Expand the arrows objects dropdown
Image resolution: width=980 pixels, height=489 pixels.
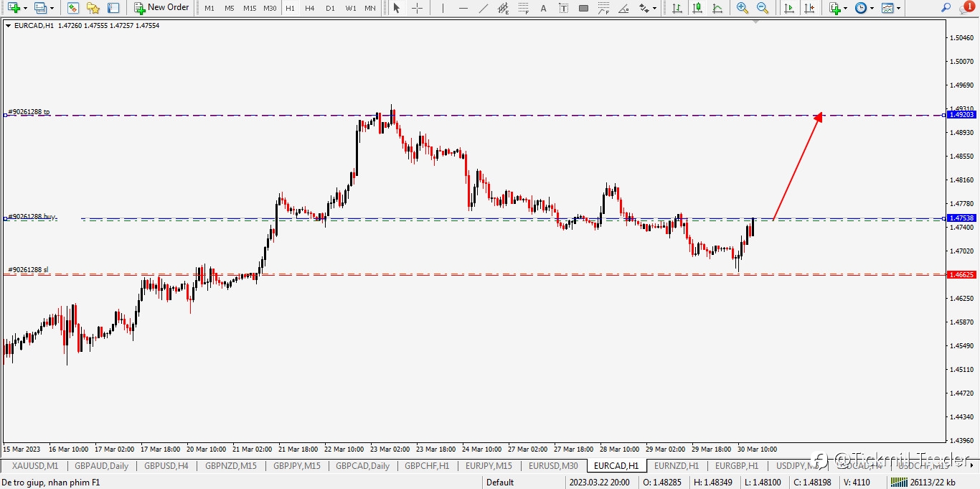pos(654,8)
